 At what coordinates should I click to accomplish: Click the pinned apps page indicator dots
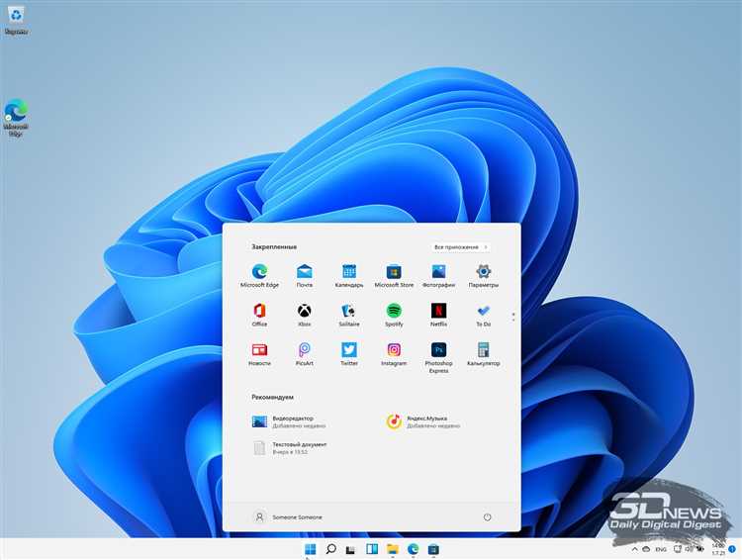coord(513,317)
